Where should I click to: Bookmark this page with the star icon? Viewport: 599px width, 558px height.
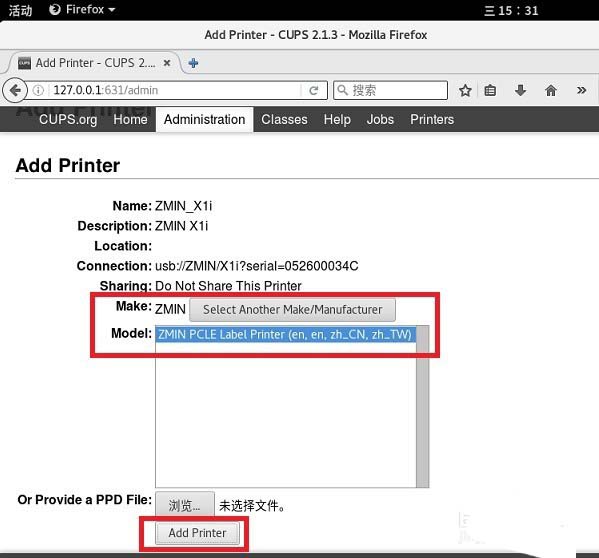click(465, 91)
